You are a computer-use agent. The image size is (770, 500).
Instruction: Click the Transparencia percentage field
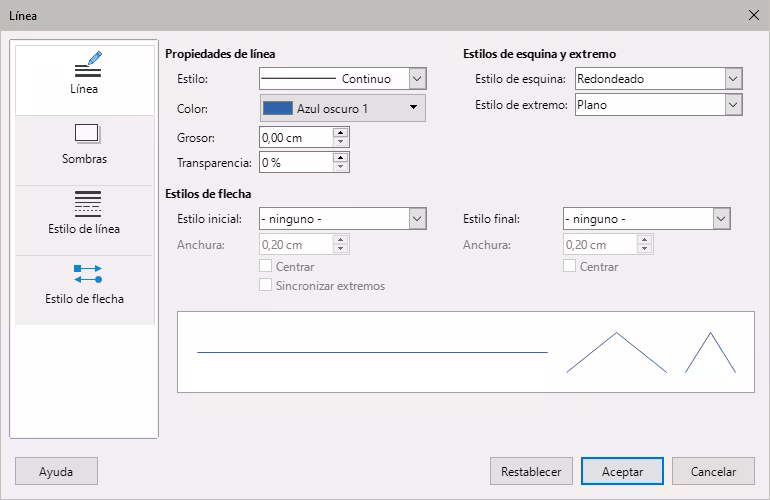click(x=296, y=163)
